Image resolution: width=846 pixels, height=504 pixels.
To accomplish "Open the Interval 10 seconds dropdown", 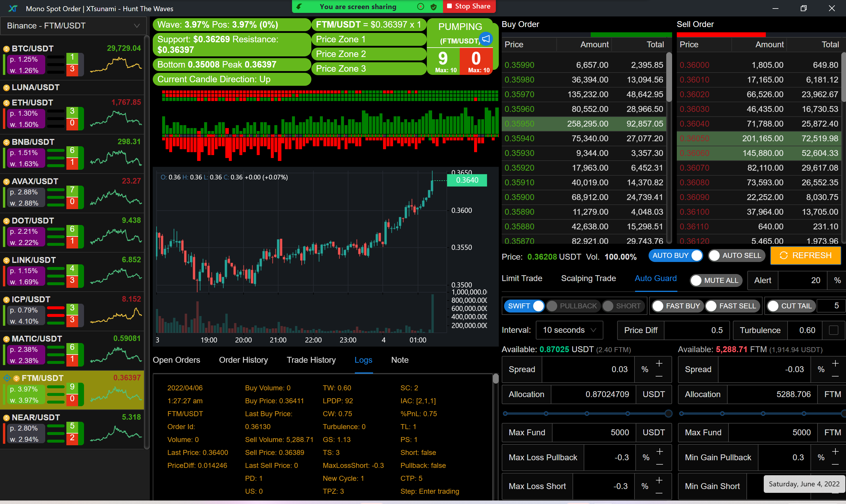I will coord(569,330).
